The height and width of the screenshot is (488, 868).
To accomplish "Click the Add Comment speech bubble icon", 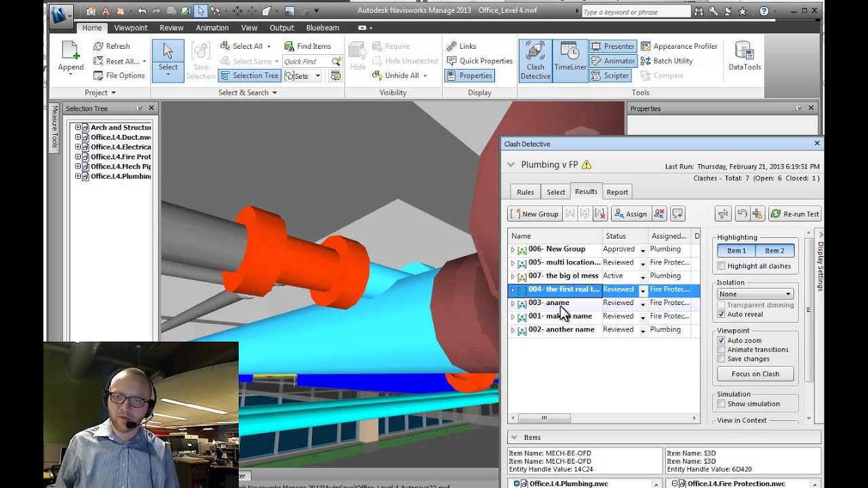I will pos(677,213).
